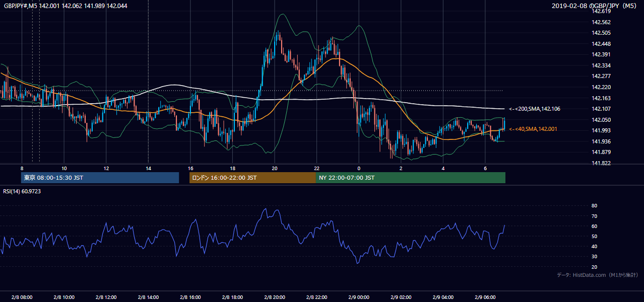The image size is (644, 302).
Task: Click the 200,SMA,142.106 label
Action: pyautogui.click(x=534, y=109)
